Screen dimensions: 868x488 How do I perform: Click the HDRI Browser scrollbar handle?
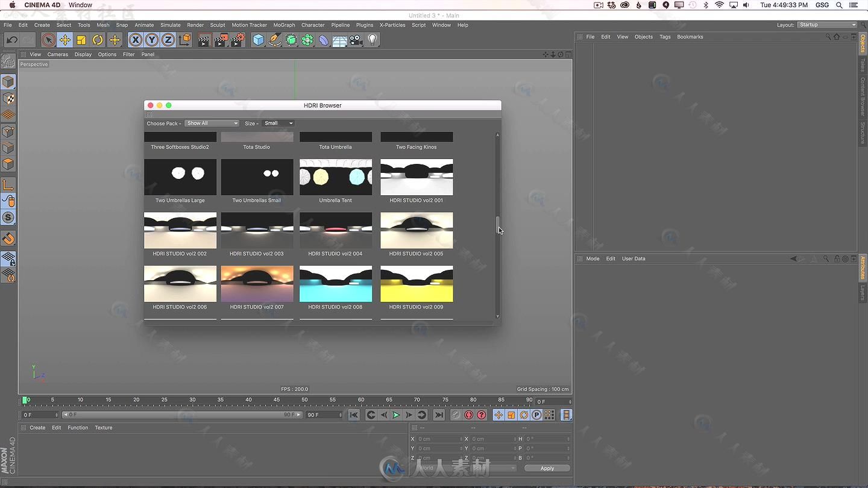(498, 224)
